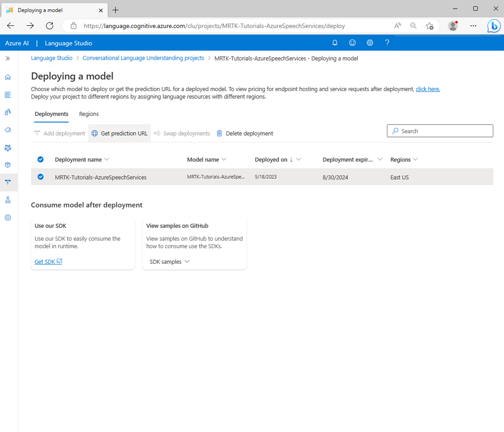Click Language Studio title in header
The width and height of the screenshot is (504, 432).
(69, 43)
